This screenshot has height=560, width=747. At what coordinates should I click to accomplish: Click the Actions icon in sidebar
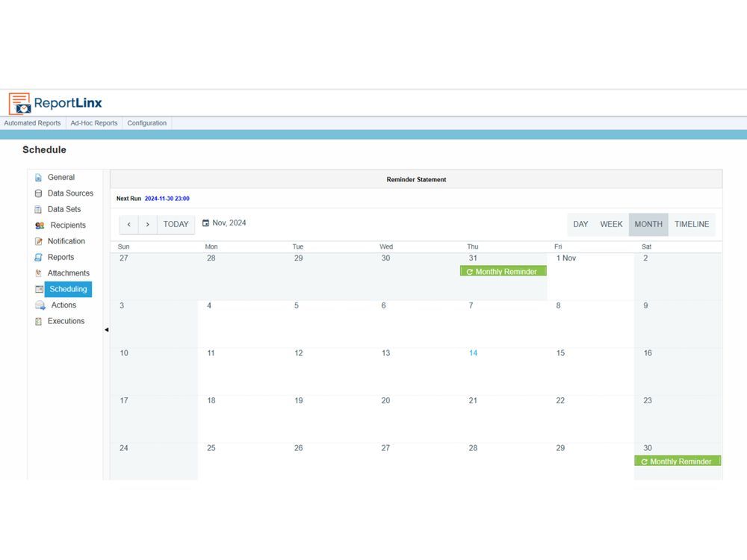pyautogui.click(x=40, y=305)
